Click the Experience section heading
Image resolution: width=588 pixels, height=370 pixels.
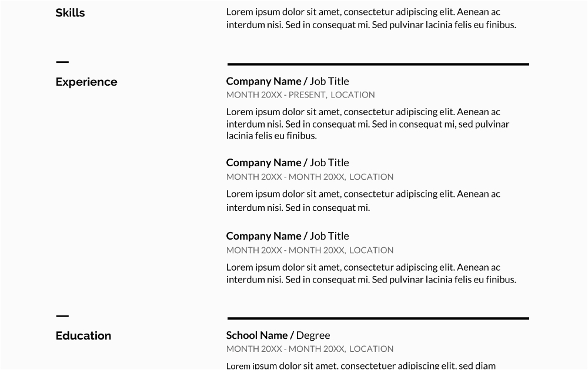pyautogui.click(x=86, y=82)
